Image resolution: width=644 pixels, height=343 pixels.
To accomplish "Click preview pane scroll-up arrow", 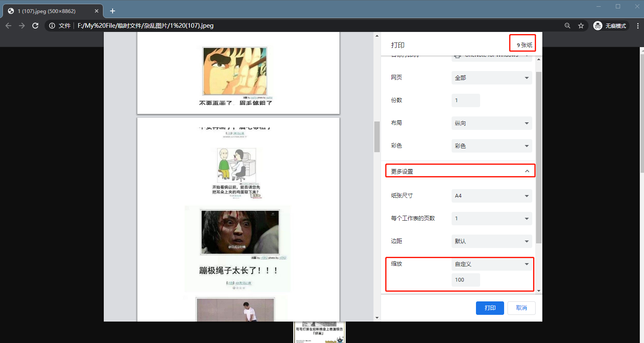I will pyautogui.click(x=377, y=36).
